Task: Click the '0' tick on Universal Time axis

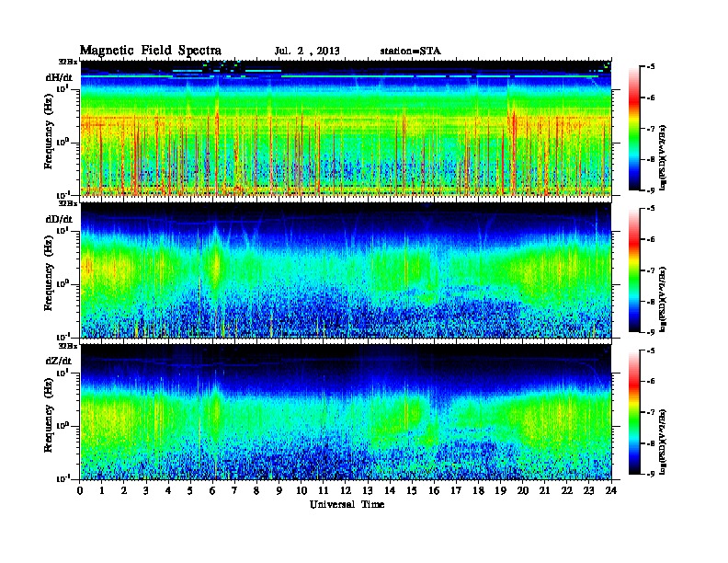Action: [x=80, y=490]
